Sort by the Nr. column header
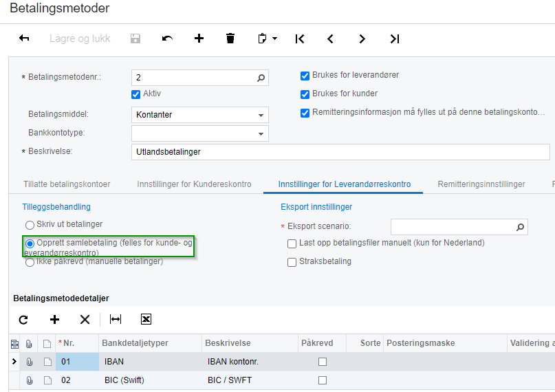This screenshot has height=392, width=555. point(77,343)
